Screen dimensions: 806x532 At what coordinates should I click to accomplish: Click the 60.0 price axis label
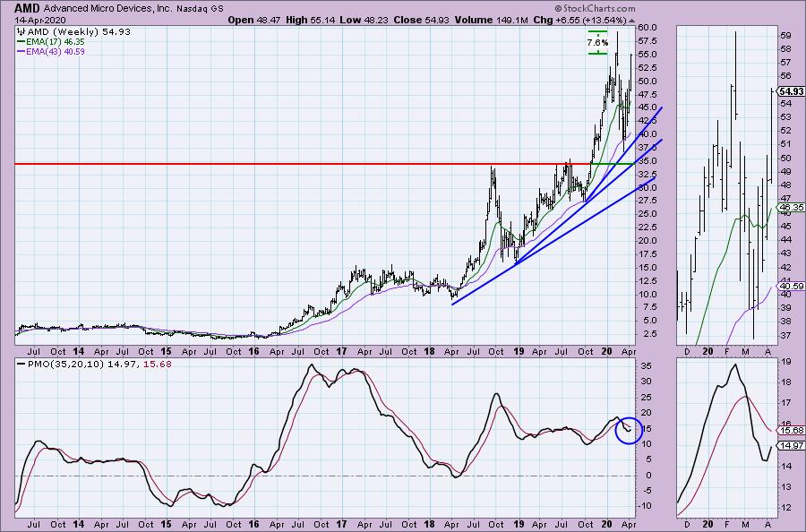tap(648, 27)
